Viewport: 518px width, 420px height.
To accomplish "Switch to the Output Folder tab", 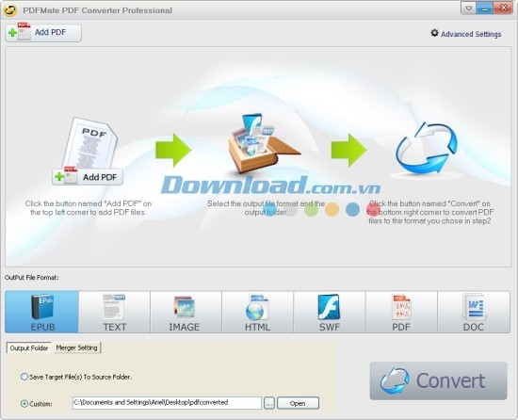I will pos(29,348).
